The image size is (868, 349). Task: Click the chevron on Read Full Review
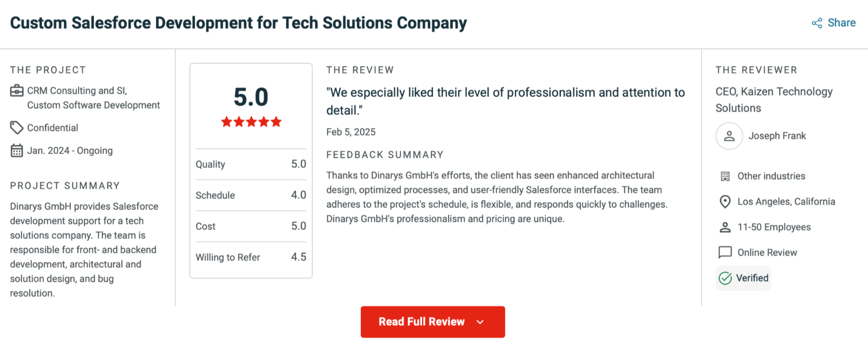coord(480,322)
